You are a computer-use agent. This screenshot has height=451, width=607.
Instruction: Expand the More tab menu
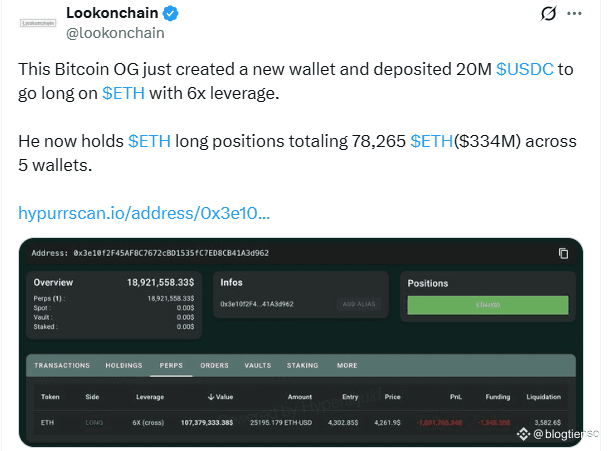347,365
